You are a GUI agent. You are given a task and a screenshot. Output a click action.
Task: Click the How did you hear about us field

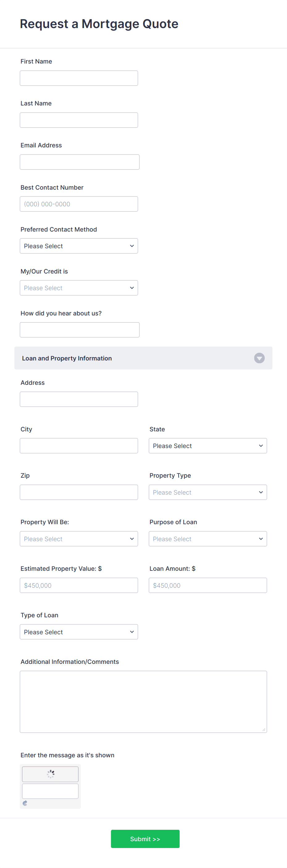point(80,330)
